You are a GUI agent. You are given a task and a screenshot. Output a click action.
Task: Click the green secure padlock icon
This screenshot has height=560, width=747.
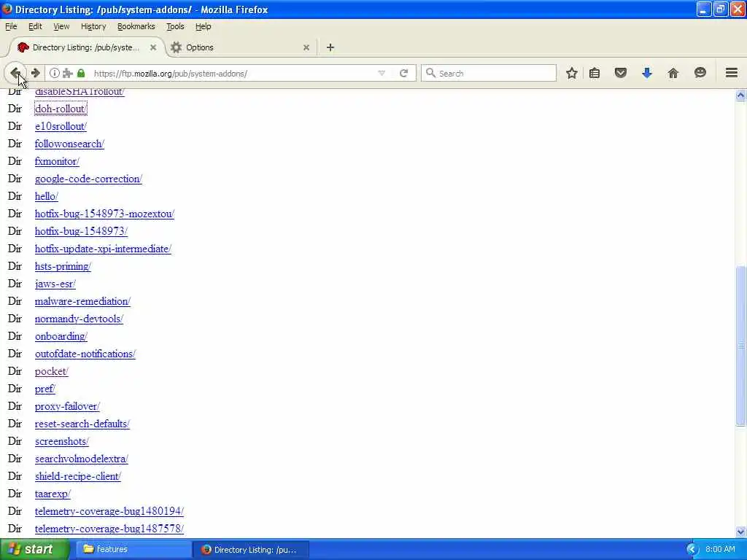click(x=81, y=74)
